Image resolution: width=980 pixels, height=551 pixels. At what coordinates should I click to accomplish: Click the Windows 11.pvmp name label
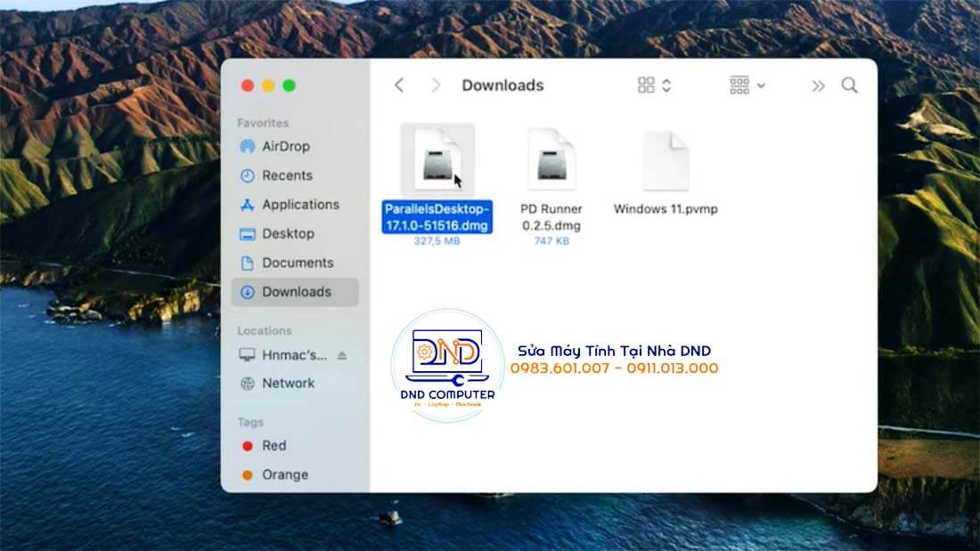tap(666, 208)
